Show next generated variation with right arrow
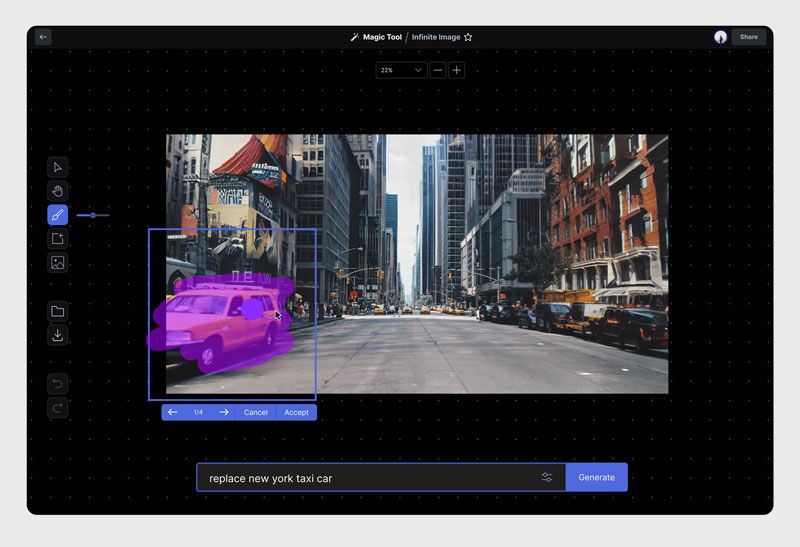Viewport: 800px width, 547px height. (224, 412)
